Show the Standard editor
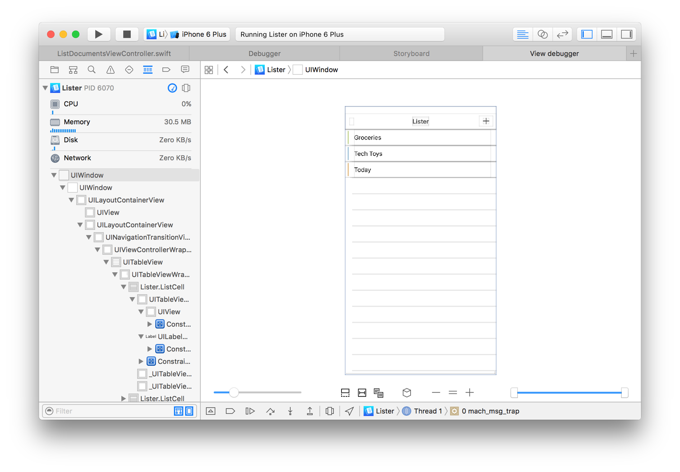 (523, 34)
